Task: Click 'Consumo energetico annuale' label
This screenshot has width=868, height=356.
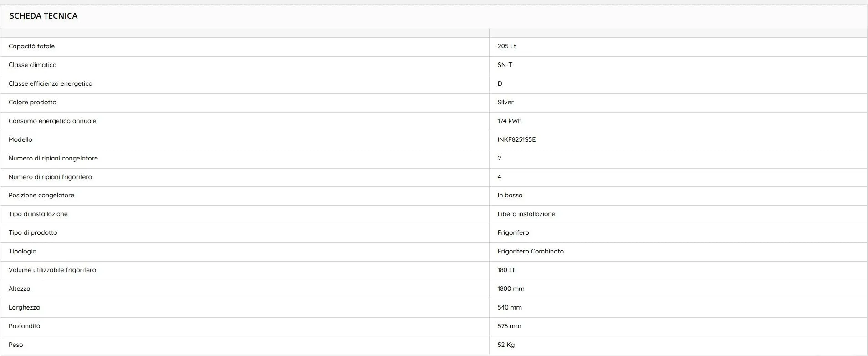Action: (52, 121)
